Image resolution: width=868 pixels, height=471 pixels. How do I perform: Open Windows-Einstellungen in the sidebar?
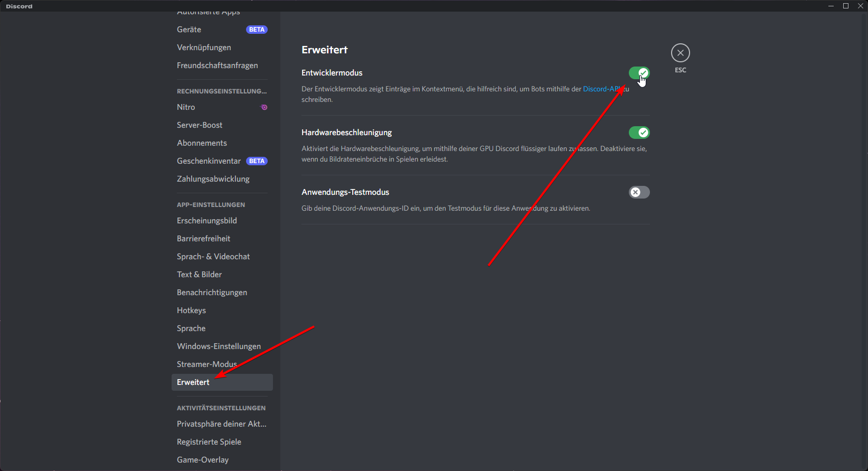point(219,346)
